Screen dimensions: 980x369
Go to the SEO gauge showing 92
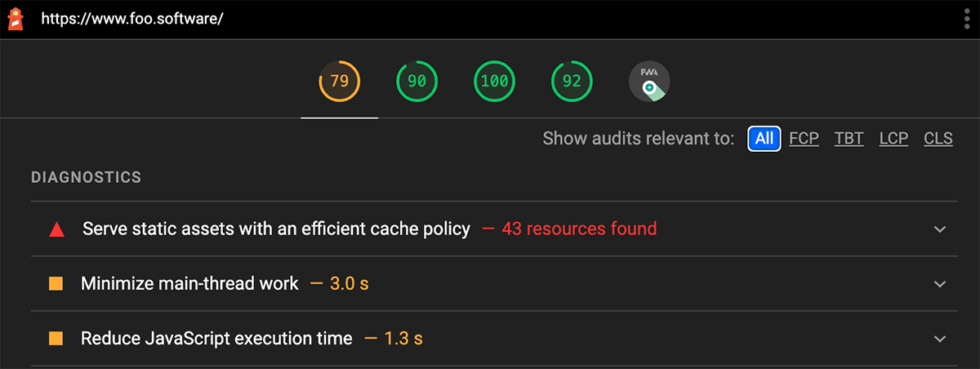click(572, 82)
